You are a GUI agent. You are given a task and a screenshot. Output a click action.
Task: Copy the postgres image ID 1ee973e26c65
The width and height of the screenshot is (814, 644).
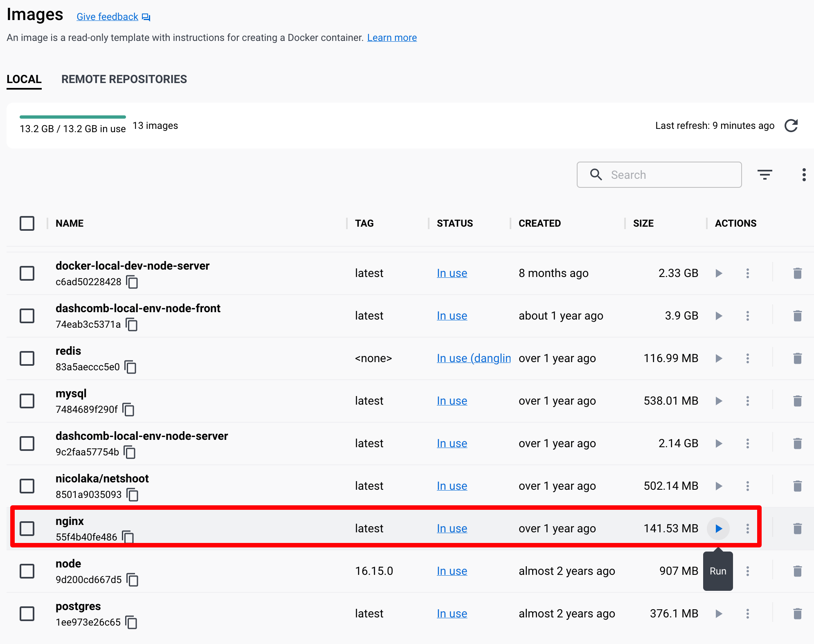click(131, 622)
